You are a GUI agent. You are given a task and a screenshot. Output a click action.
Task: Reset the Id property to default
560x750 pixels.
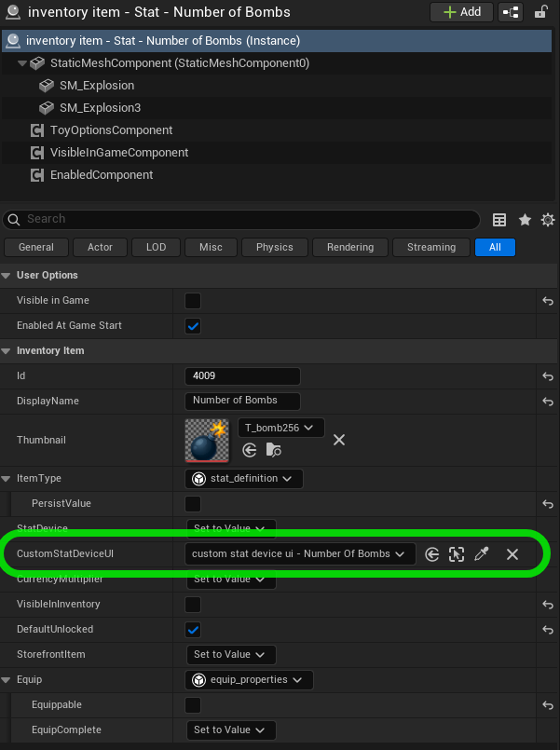[x=548, y=376]
